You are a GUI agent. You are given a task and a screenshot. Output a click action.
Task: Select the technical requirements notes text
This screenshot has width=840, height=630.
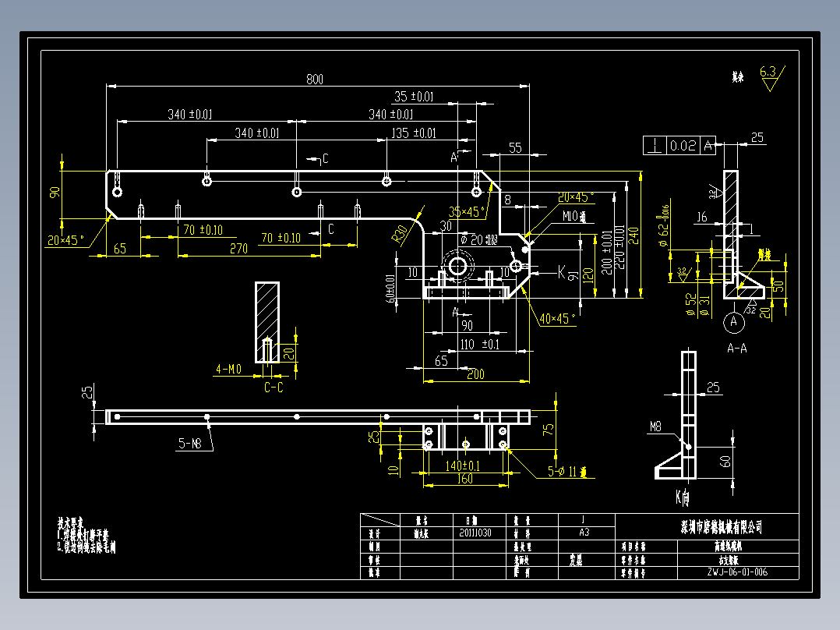[x=86, y=534]
